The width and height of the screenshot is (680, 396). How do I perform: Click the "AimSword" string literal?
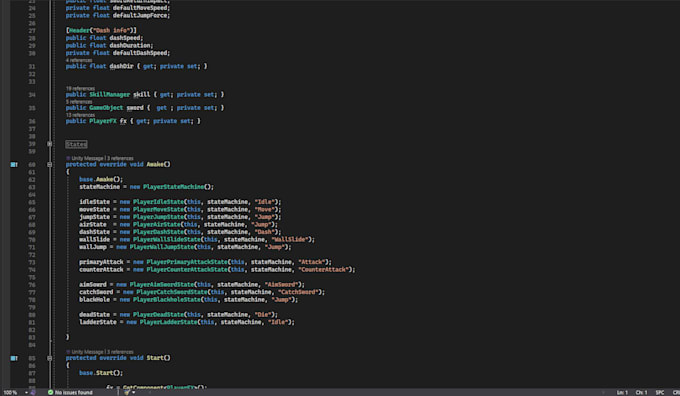tap(281, 285)
